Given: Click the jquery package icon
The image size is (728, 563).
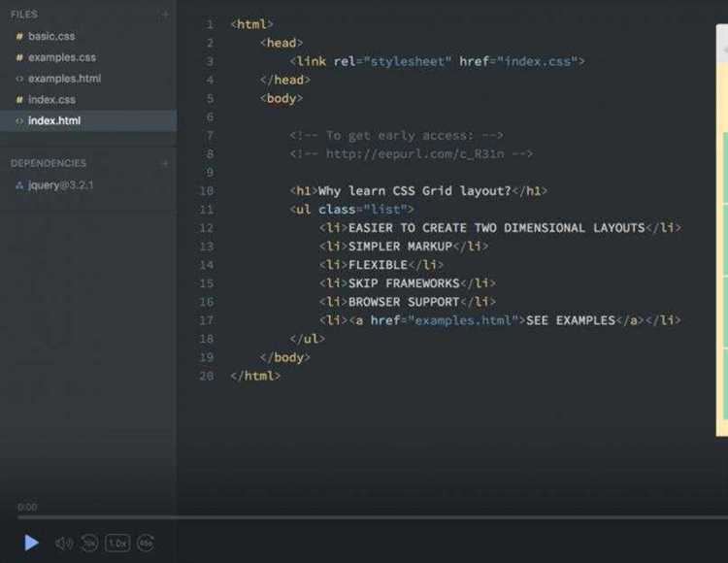Looking at the screenshot, I should tap(19, 184).
